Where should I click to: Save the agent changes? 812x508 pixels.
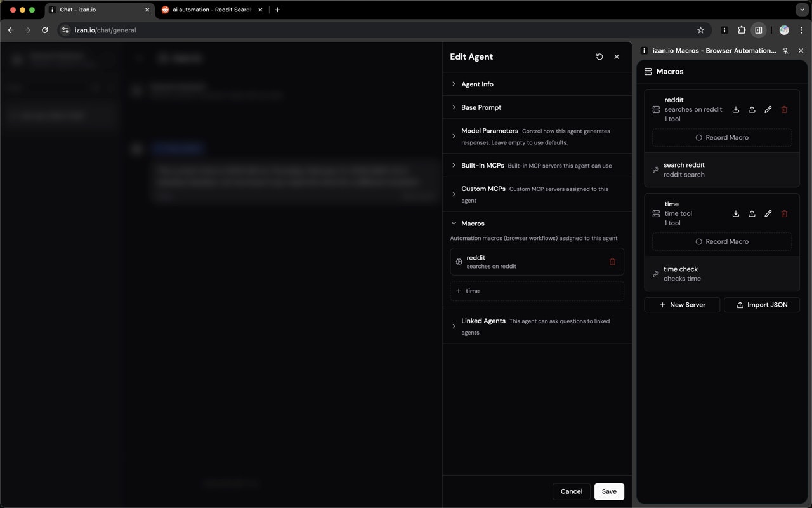[x=608, y=491]
